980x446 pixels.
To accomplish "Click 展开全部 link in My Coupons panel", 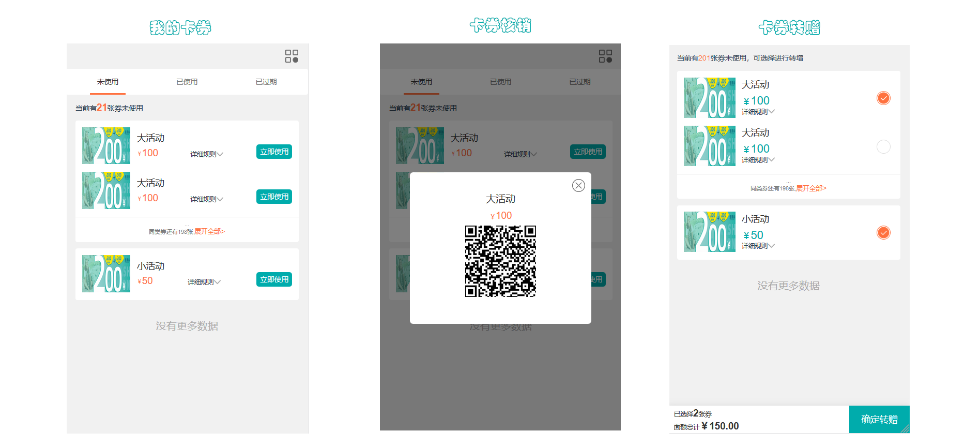I will click(209, 231).
